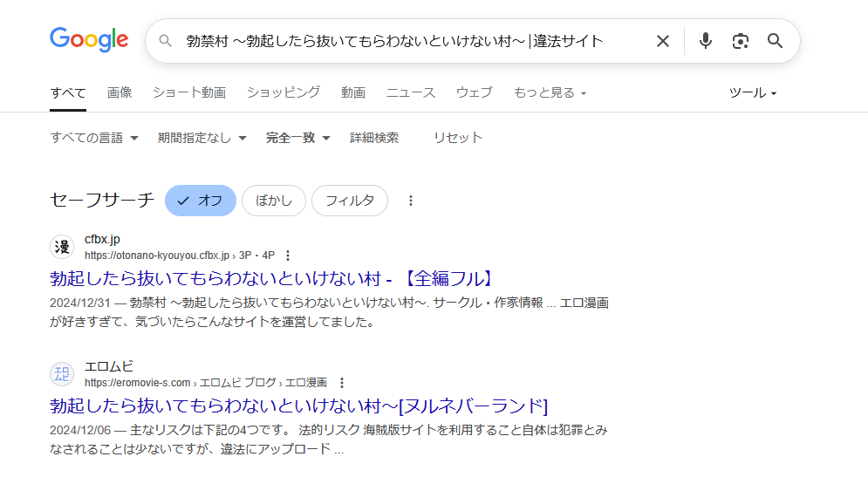Click the eromovie-s.com URL breadcrumb
868x484 pixels.
(206, 383)
